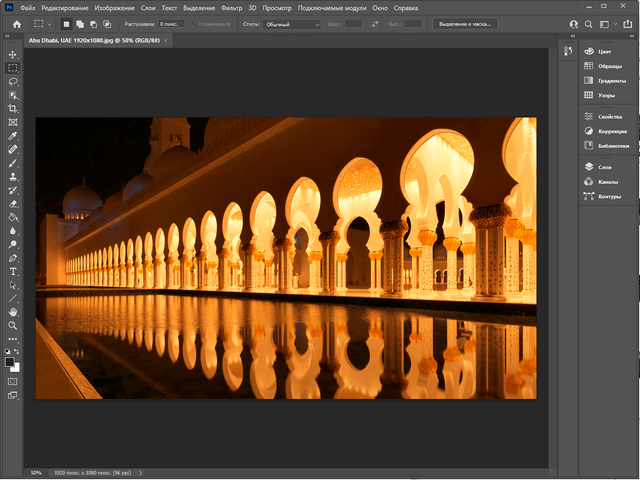Image resolution: width=640 pixels, height=480 pixels.
Task: Enable Add to selection mode
Action: click(x=80, y=24)
